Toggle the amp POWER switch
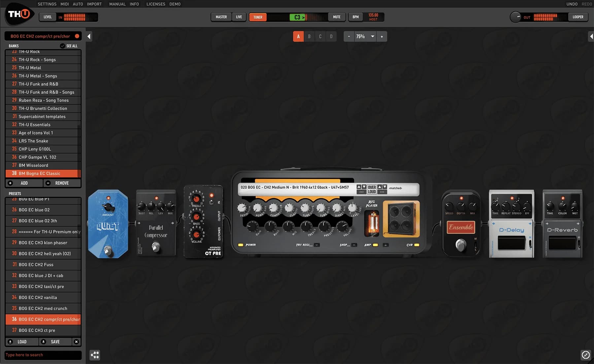The height and width of the screenshot is (364, 594). click(x=241, y=245)
